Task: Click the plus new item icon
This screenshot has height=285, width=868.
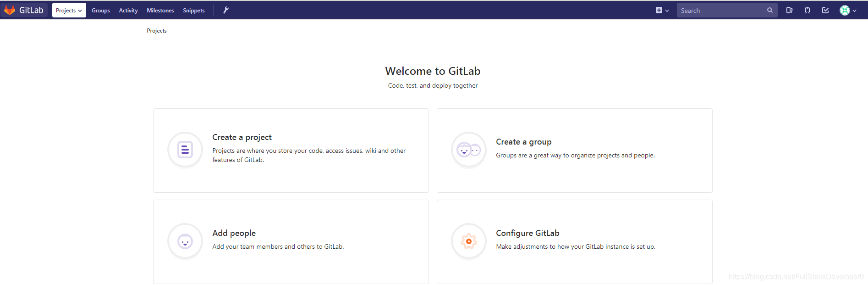Action: (x=659, y=10)
